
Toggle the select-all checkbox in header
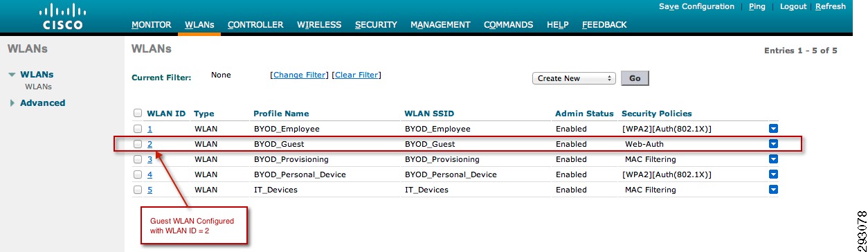coord(138,113)
